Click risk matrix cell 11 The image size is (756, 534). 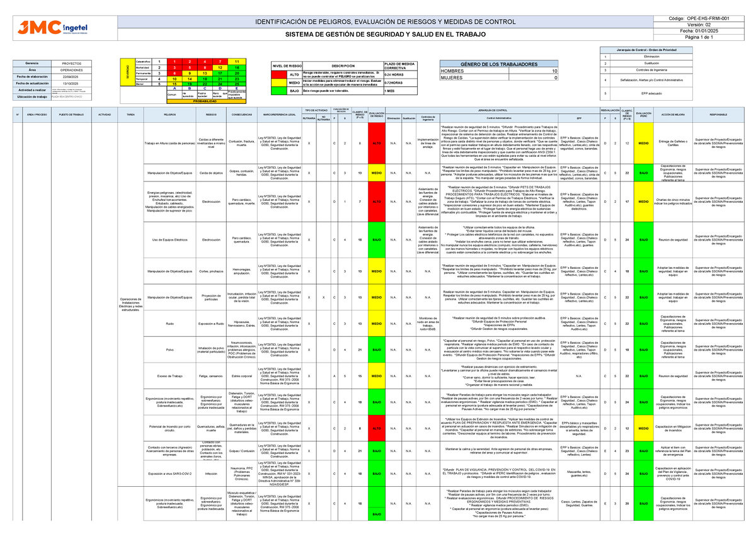(x=236, y=61)
